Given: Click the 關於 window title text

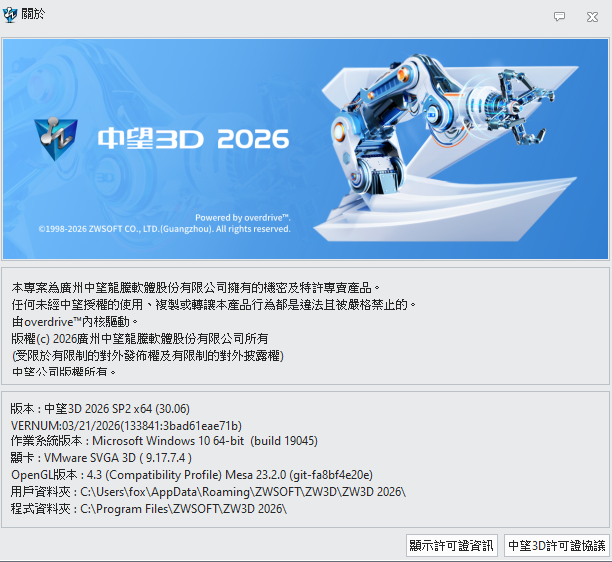Looking at the screenshot, I should pyautogui.click(x=34, y=14).
